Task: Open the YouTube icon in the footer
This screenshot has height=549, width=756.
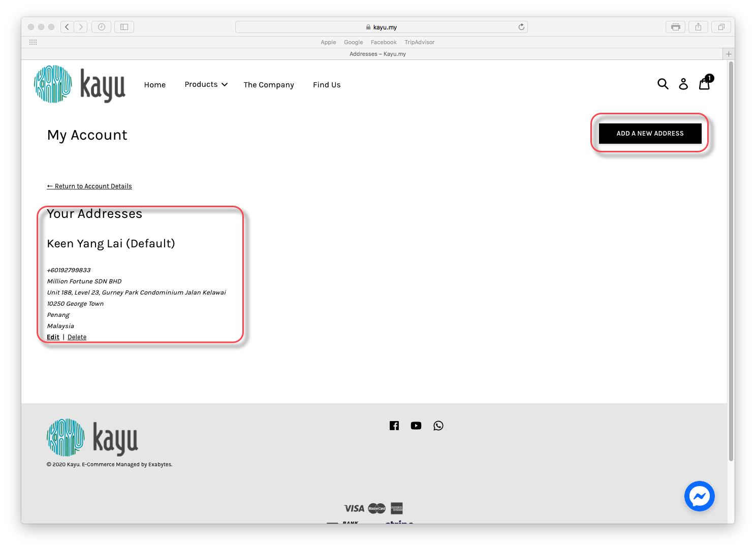Action: pos(416,426)
